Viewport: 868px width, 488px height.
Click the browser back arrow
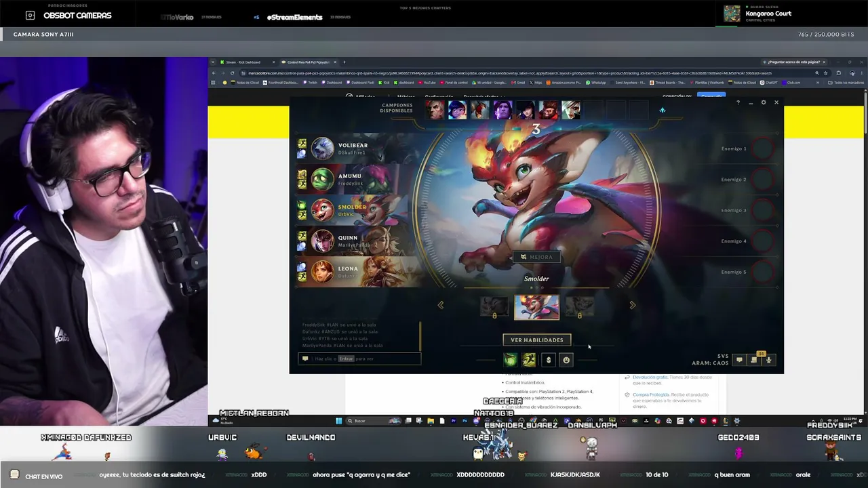214,73
